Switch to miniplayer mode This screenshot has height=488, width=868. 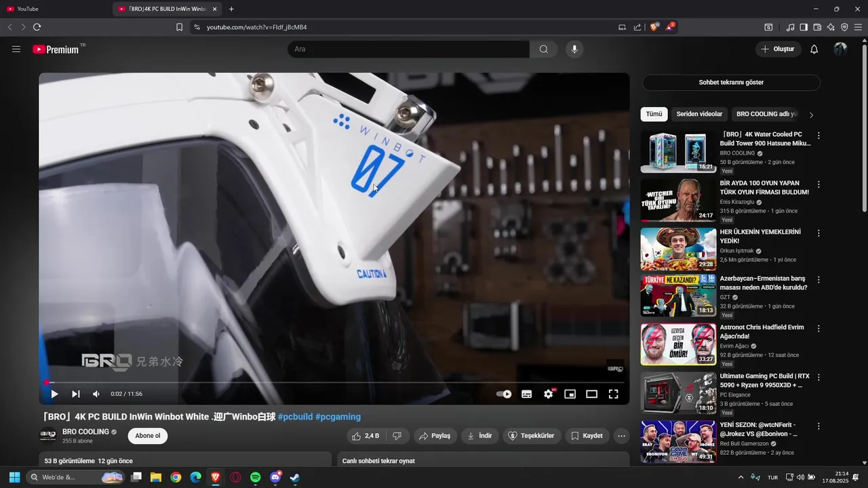[x=570, y=394]
